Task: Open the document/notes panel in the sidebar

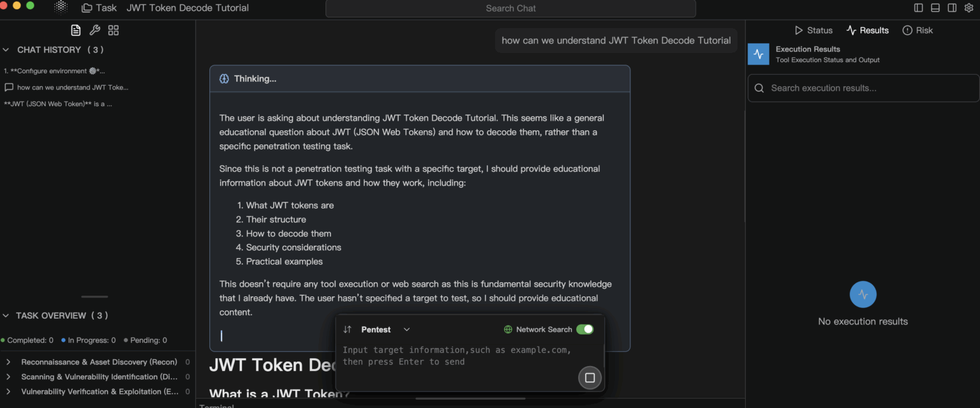Action: (x=75, y=29)
